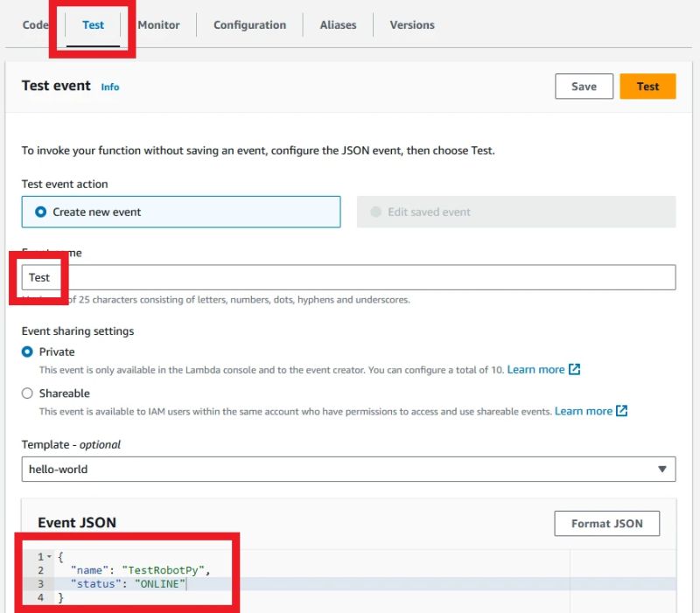This screenshot has width=700, height=613.
Task: Open Learn more link for Shareable events
Action: coord(583,411)
